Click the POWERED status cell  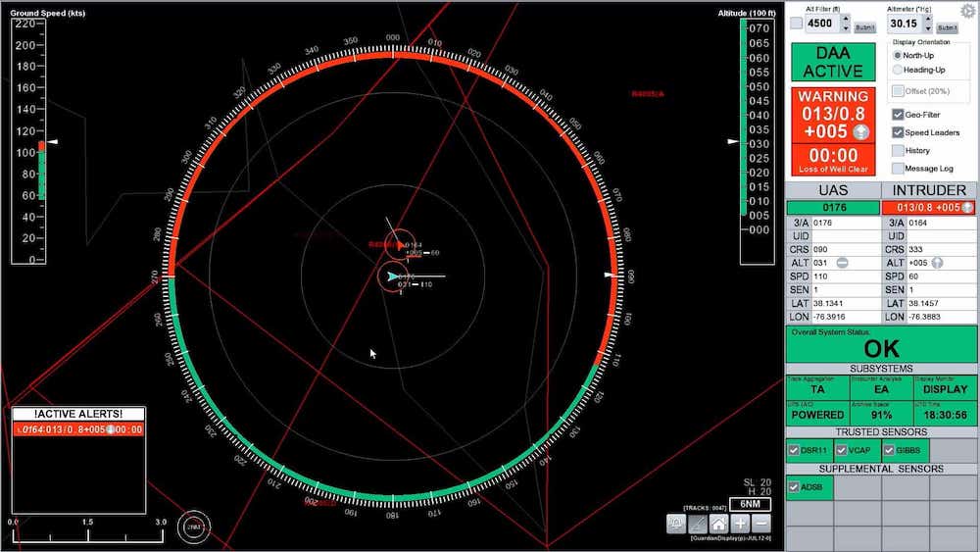click(817, 413)
